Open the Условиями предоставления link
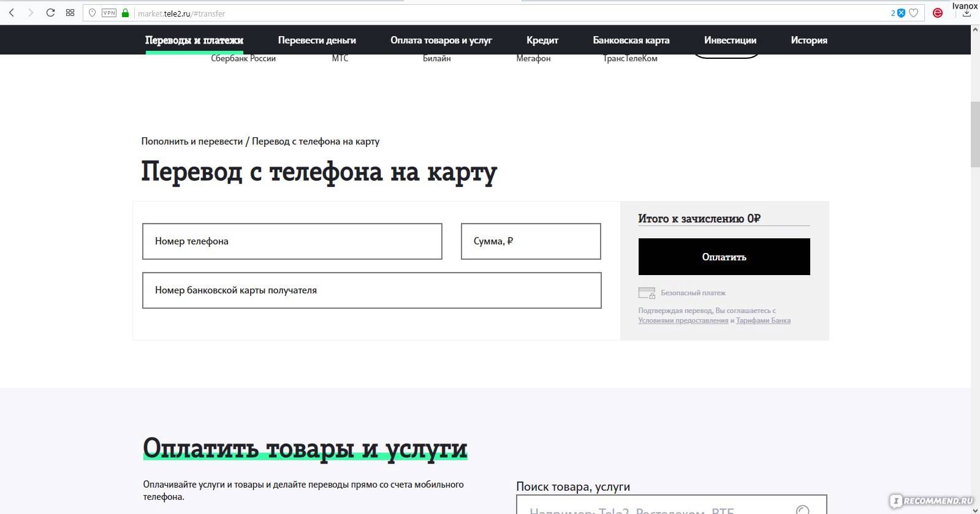Image resolution: width=980 pixels, height=514 pixels. point(683,320)
